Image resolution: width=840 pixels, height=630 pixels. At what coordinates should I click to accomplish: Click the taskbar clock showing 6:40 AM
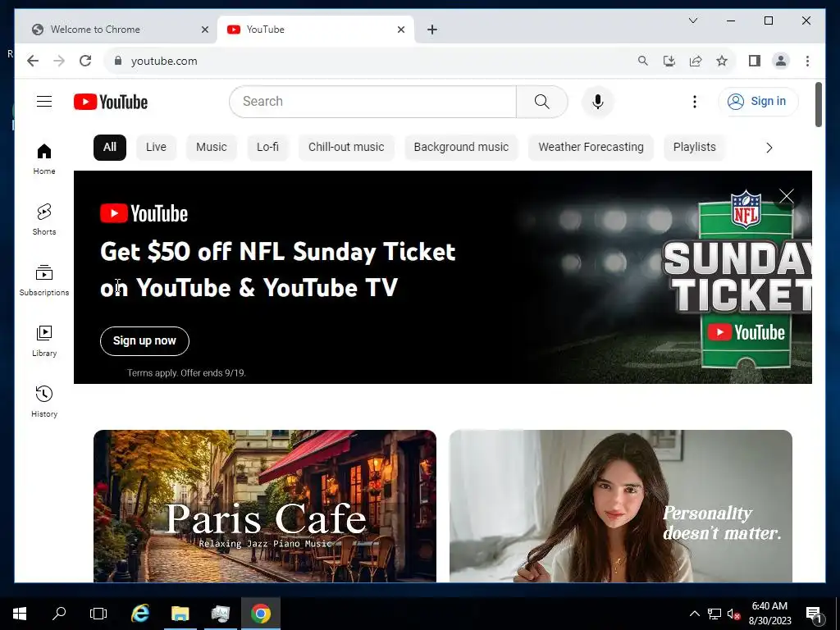click(769, 614)
